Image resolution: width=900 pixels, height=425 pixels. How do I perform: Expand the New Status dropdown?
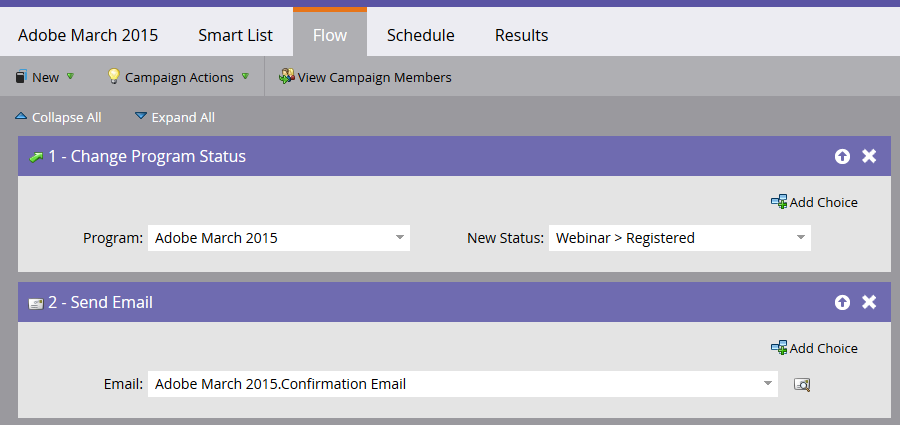[x=800, y=238]
